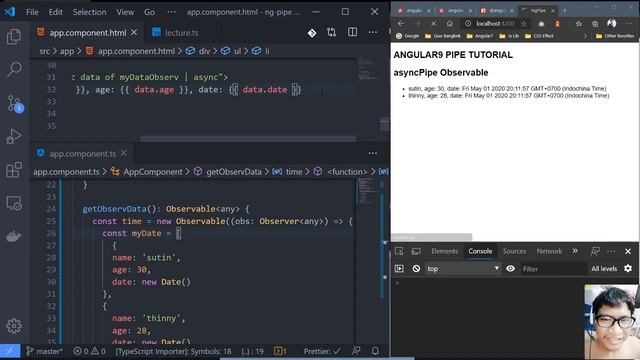Go to browser home page

(449, 24)
